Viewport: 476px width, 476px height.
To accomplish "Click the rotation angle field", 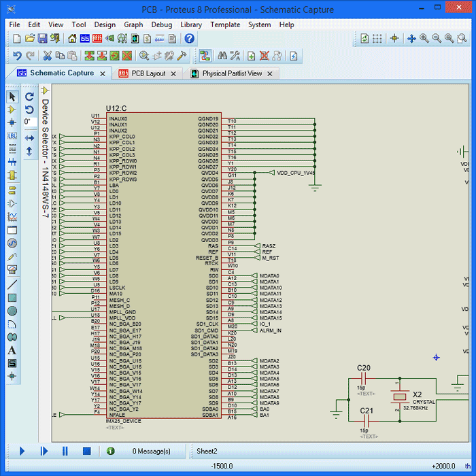I will coord(30,122).
